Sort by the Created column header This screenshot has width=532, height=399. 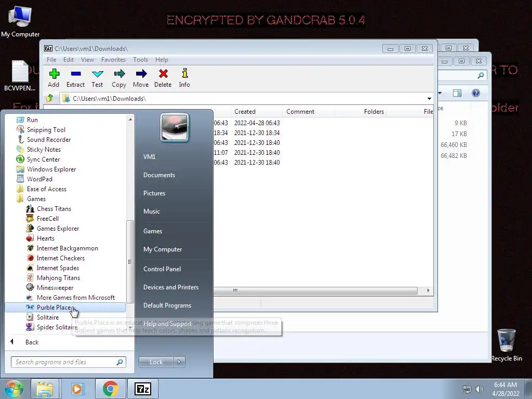257,112
